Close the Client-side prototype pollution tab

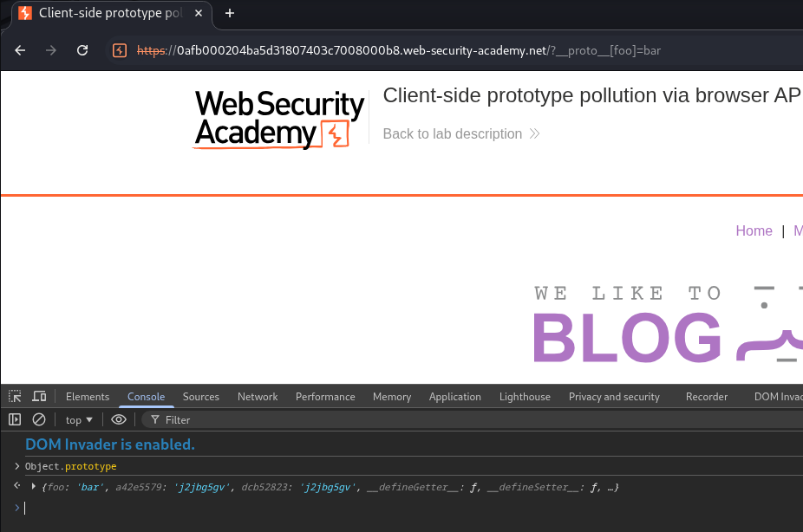click(198, 13)
